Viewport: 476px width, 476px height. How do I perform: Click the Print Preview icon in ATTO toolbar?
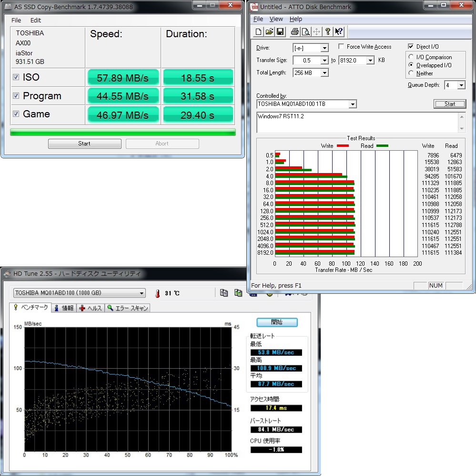click(305, 31)
